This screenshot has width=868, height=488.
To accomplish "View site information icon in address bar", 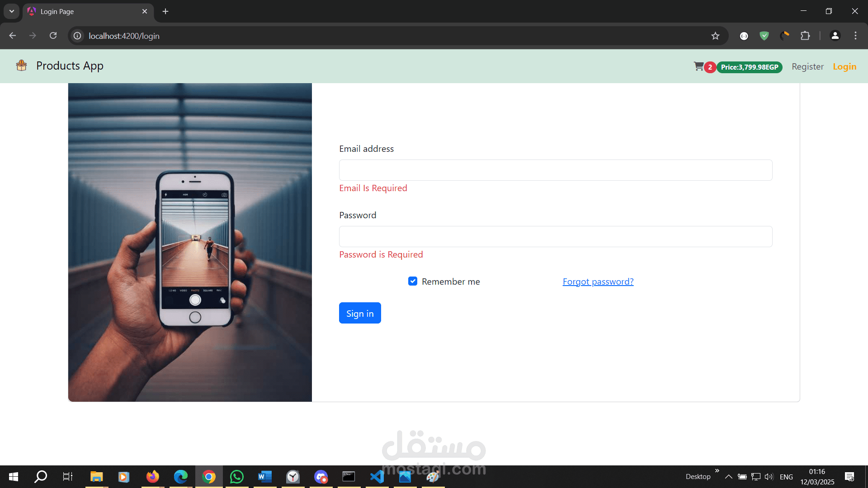I will pyautogui.click(x=78, y=36).
